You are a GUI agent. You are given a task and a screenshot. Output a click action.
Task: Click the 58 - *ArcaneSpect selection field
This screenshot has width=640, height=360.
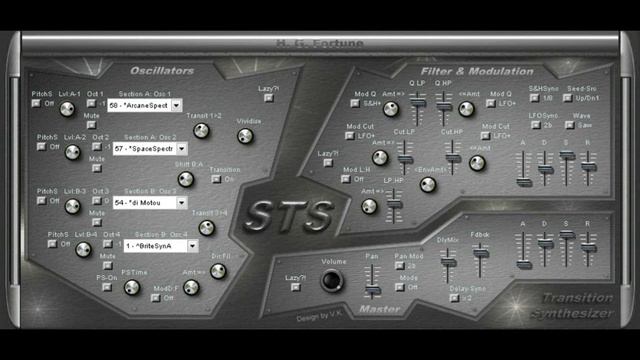pos(144,105)
